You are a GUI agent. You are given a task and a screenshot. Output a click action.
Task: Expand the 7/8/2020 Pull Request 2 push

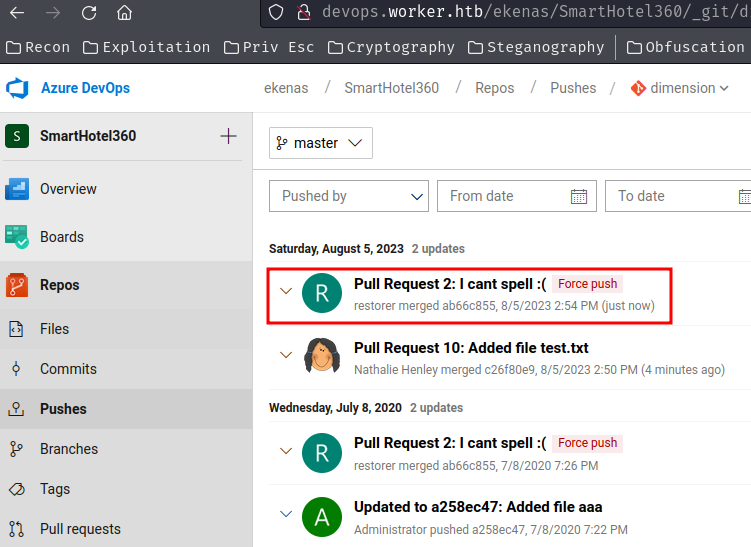(286, 451)
